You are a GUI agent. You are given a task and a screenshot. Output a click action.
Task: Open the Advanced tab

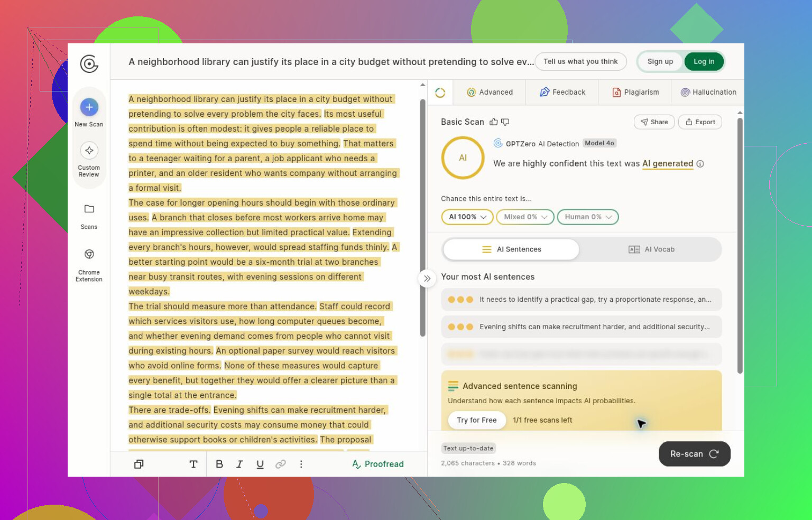tap(490, 92)
